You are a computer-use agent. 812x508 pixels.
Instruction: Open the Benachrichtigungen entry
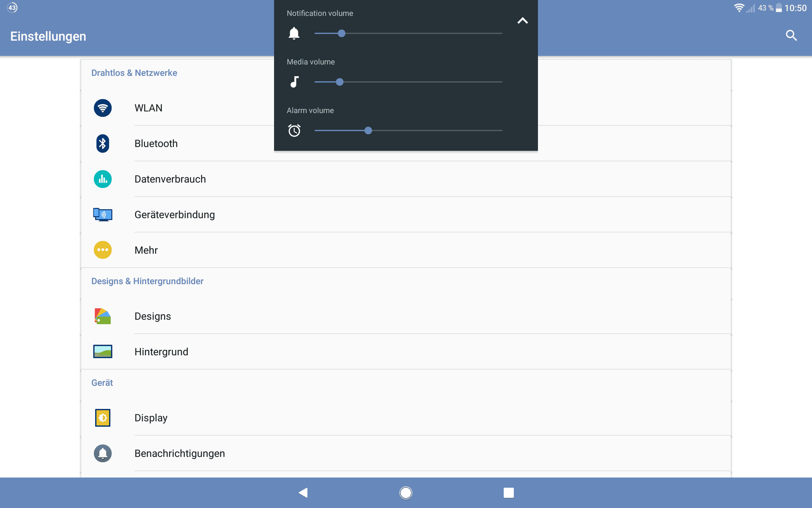click(x=406, y=453)
